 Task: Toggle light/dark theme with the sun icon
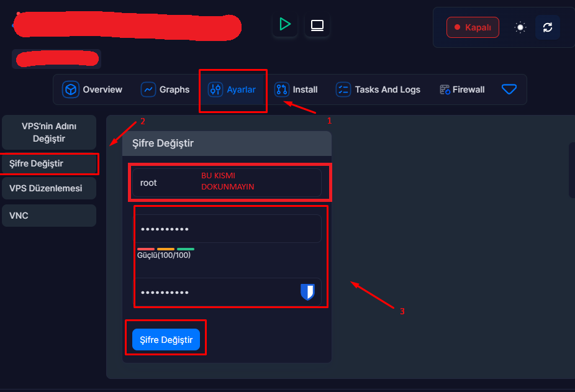[x=520, y=27]
